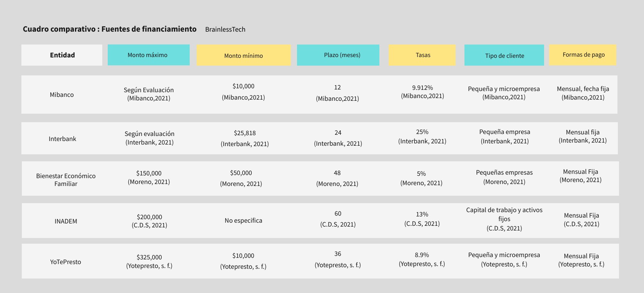This screenshot has height=293, width=644.
Task: Select 'Según Evaluación (Mibanco,2021)' max amount cell
Action: click(x=149, y=94)
